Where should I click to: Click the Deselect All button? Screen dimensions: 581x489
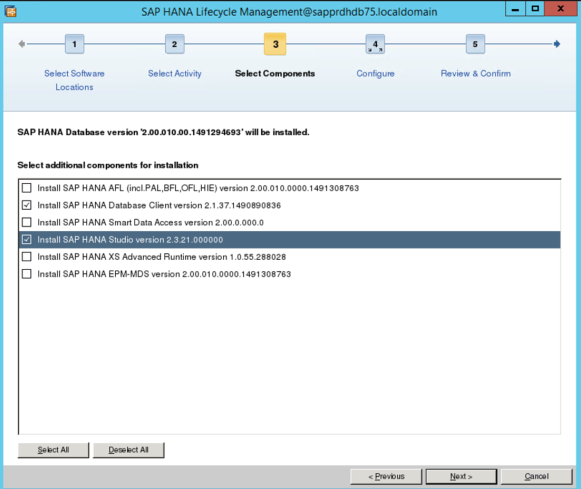pos(129,450)
